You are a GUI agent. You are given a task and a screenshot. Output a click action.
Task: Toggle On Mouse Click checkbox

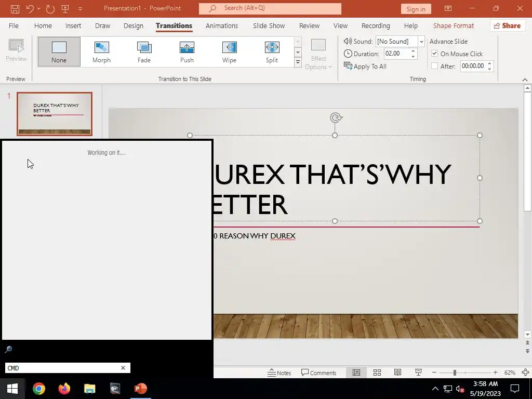click(434, 54)
